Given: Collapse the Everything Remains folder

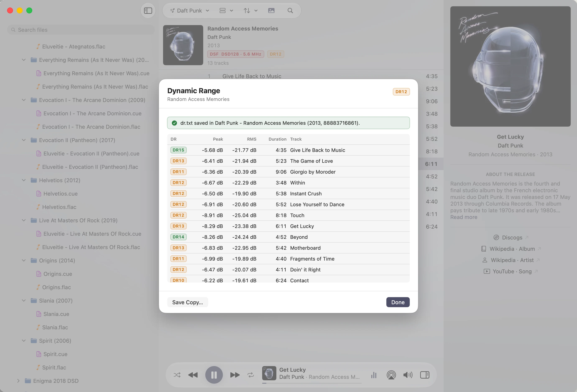Looking at the screenshot, I should click(24, 60).
